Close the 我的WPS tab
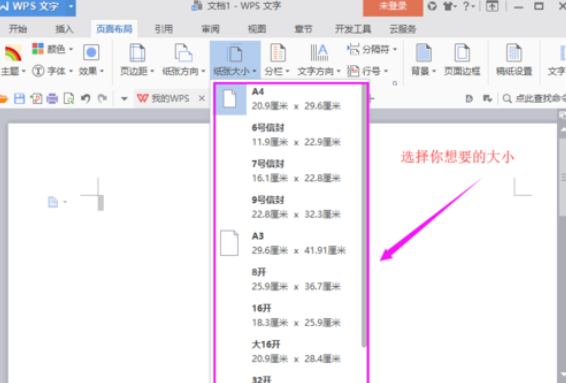 coord(202,98)
